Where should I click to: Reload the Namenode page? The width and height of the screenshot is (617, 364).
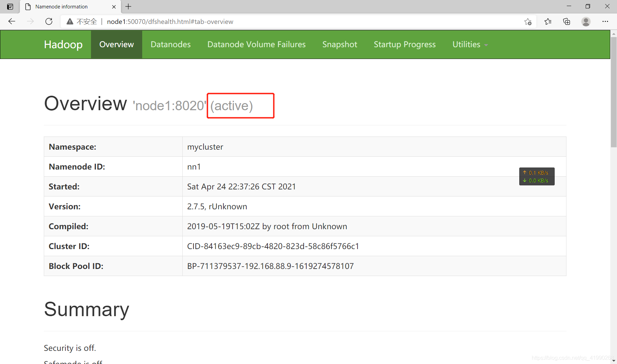coord(49,22)
